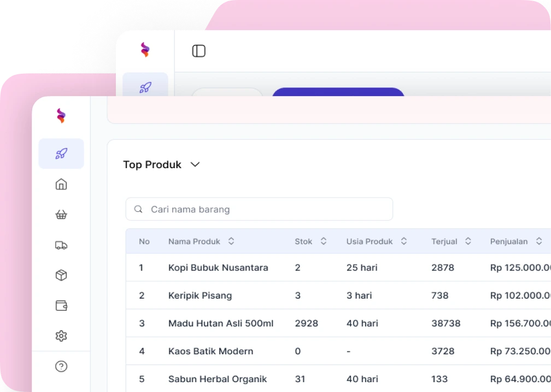Select the delivery truck sidebar icon
The image size is (551, 392).
click(61, 245)
